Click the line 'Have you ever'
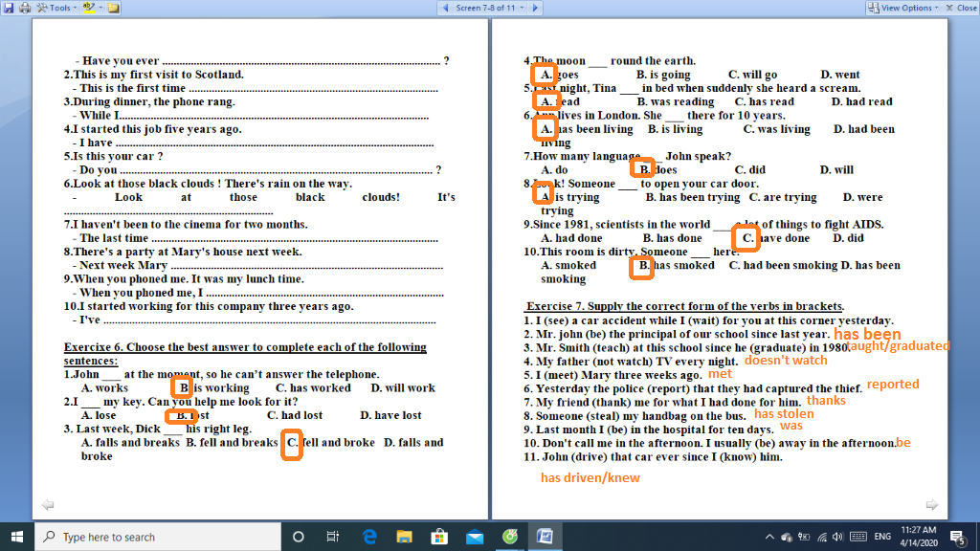This screenshot has width=980, height=551. tap(121, 60)
